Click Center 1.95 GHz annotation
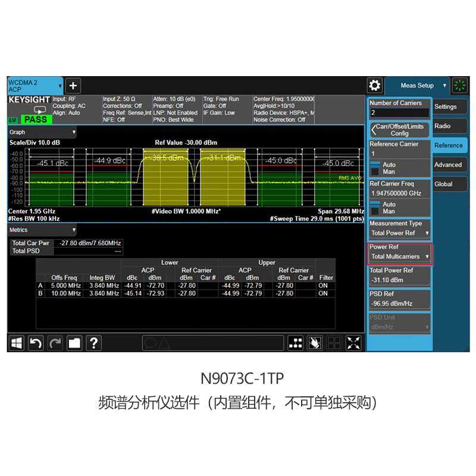Image resolution: width=476 pixels, height=476 pixels. coord(32,211)
